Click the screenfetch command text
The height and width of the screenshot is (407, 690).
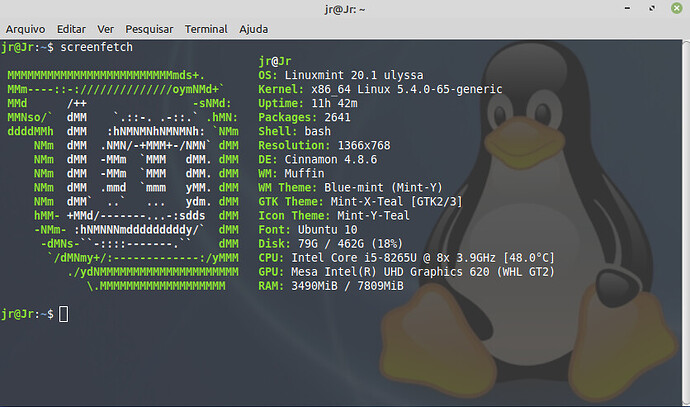[x=96, y=47]
